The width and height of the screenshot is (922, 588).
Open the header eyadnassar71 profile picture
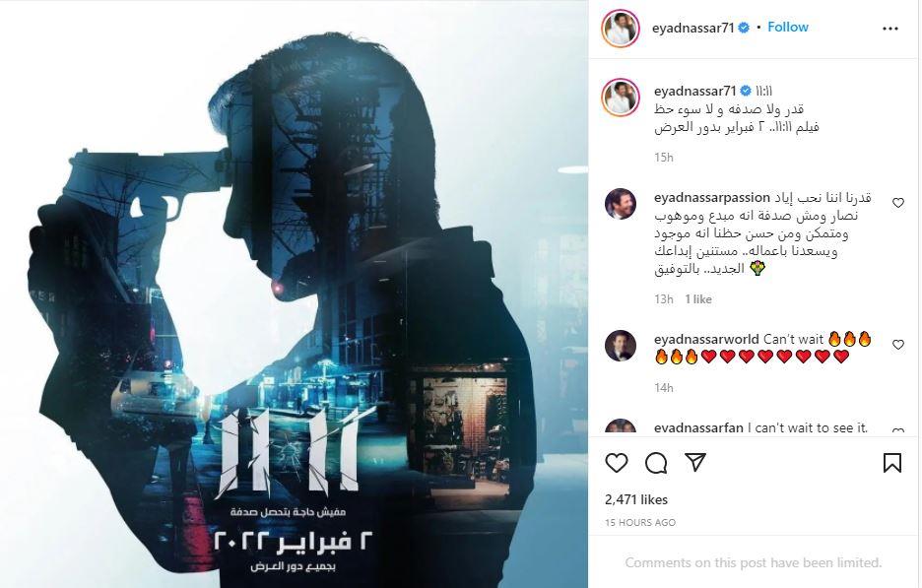[621, 29]
